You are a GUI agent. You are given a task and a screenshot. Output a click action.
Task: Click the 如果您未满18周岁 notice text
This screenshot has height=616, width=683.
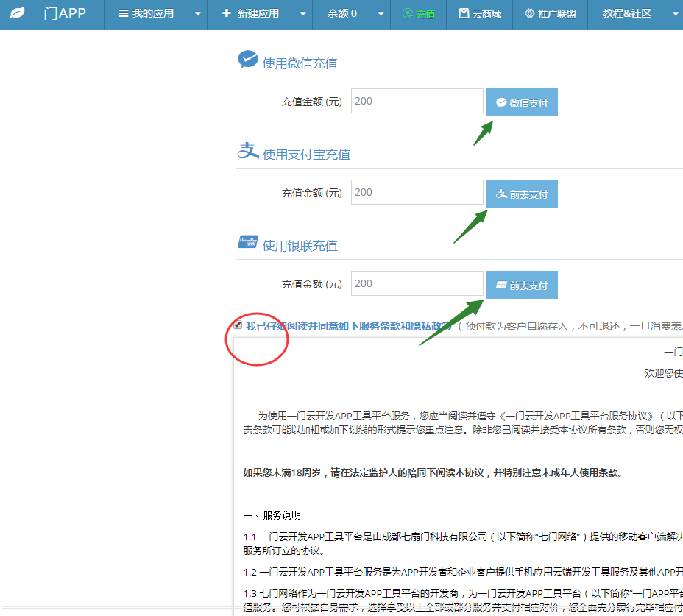433,472
